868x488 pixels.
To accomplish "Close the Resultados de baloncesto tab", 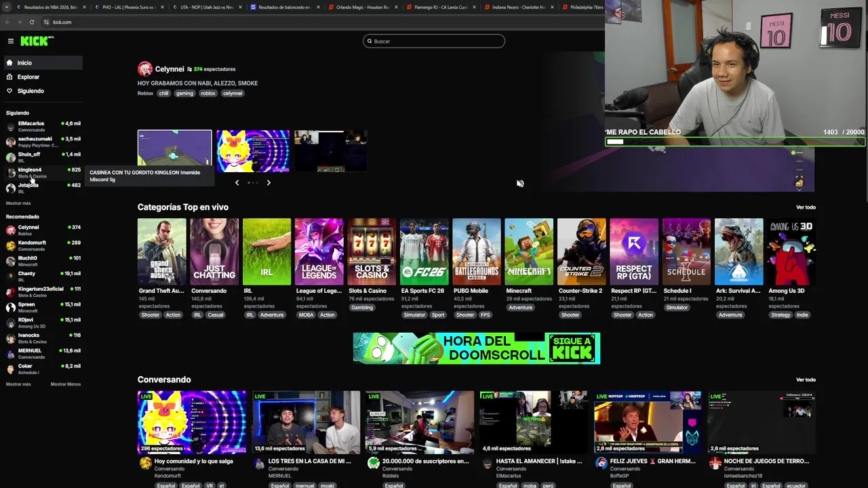I will pos(318,7).
